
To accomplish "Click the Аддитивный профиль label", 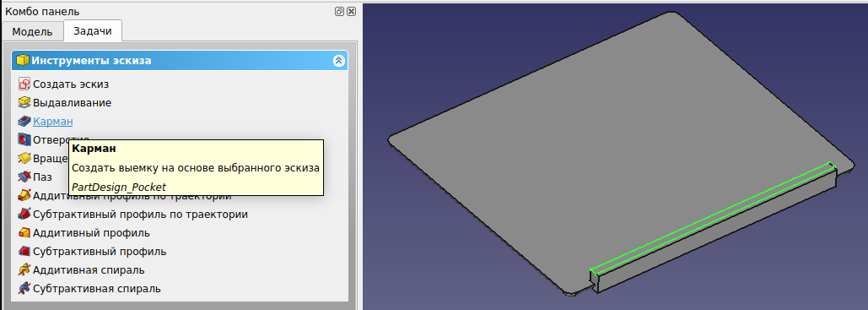I will coord(91,233).
